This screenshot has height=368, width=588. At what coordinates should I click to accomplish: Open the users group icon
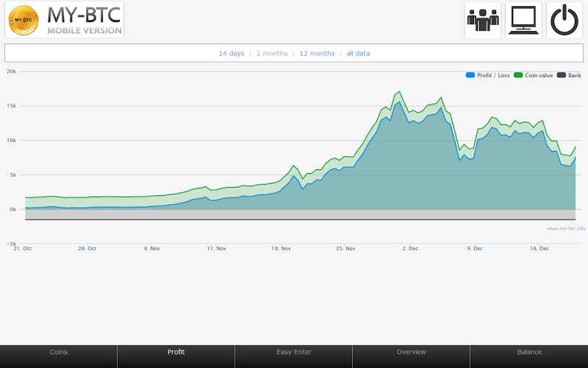[x=483, y=20]
